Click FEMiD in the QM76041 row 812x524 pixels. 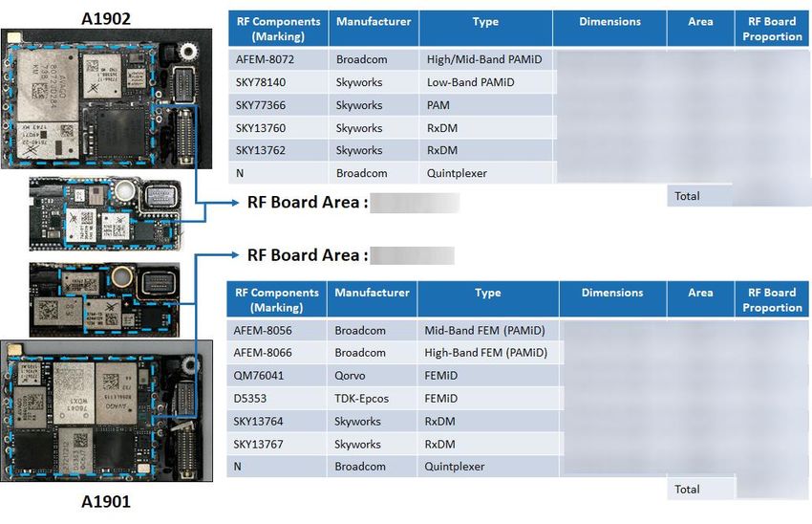(x=488, y=375)
